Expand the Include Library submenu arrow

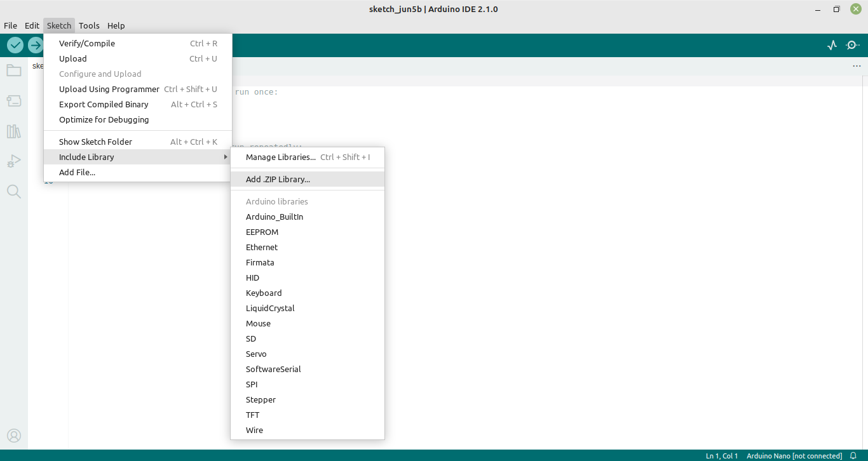[x=226, y=157]
